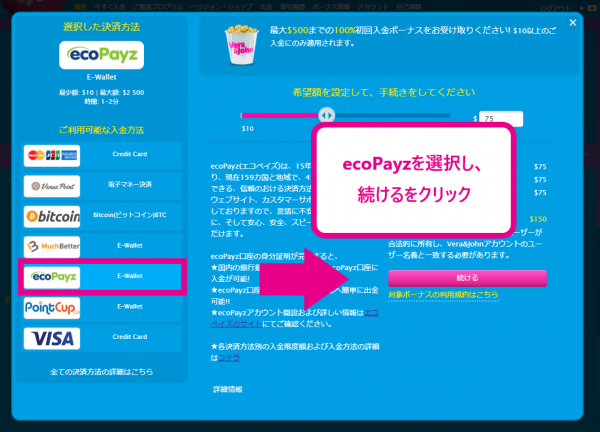Open 今すぐ入金 in the top menu
The width and height of the screenshot is (600, 432).
[110, 7]
